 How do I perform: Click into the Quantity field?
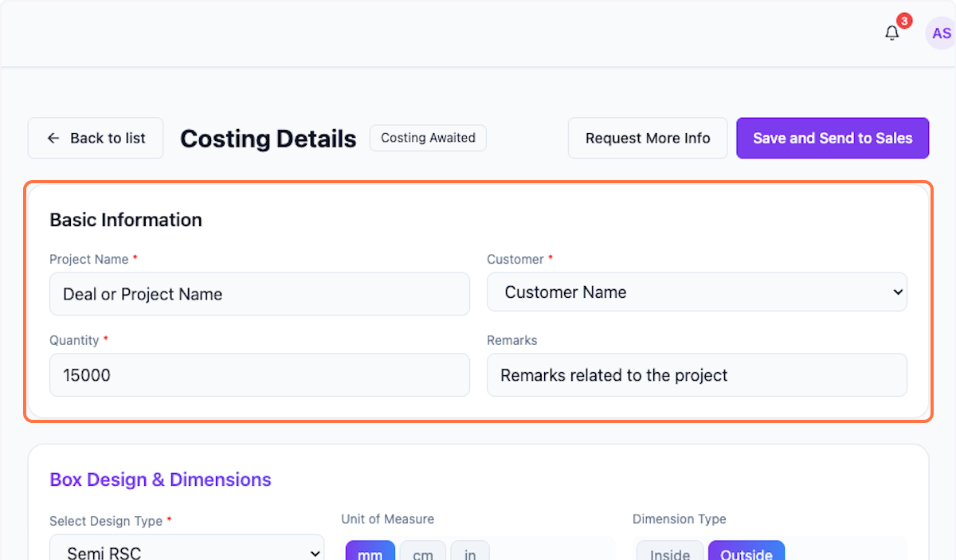point(259,375)
